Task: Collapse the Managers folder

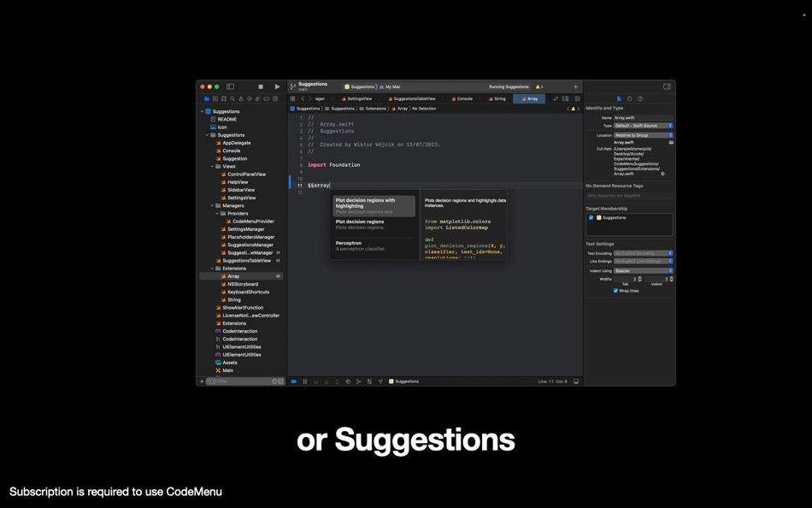Action: (212, 206)
